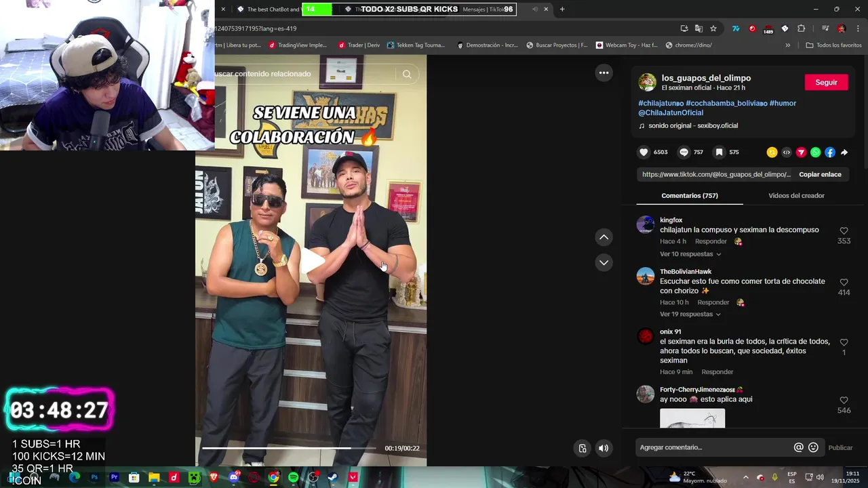Open comments via speech bubble icon 757
The width and height of the screenshot is (868, 488).
click(684, 152)
